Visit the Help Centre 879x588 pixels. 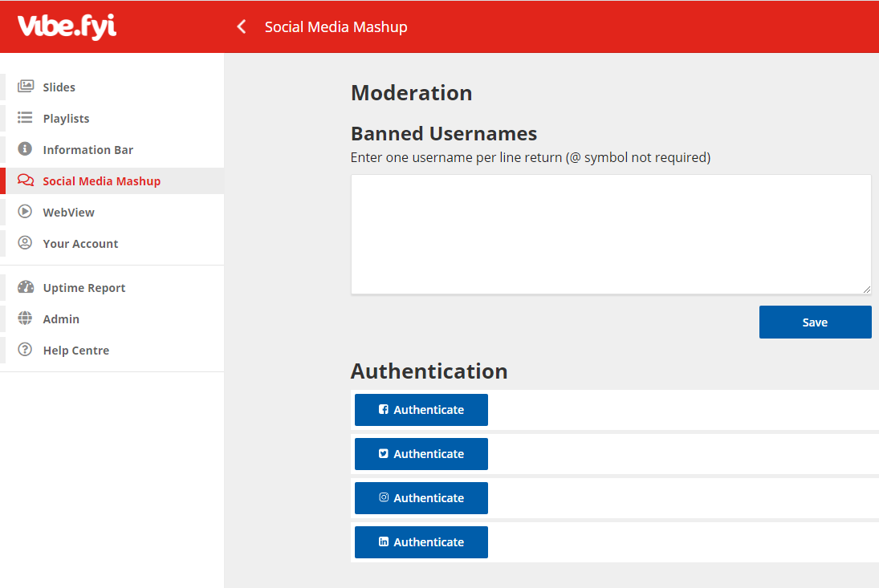pos(112,351)
